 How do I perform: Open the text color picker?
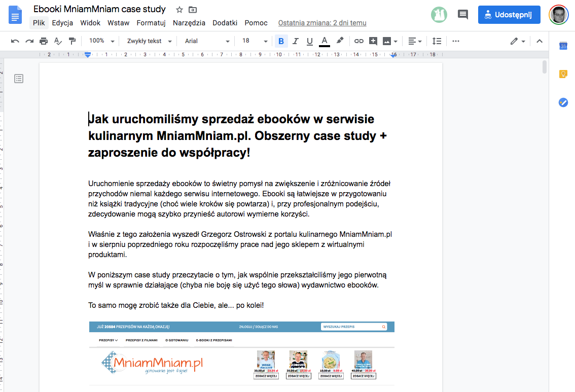[x=324, y=41]
